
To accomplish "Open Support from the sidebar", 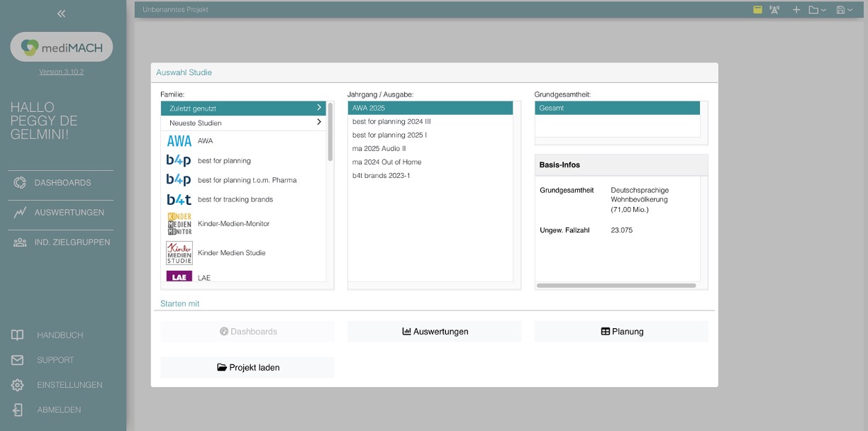I will coord(55,360).
